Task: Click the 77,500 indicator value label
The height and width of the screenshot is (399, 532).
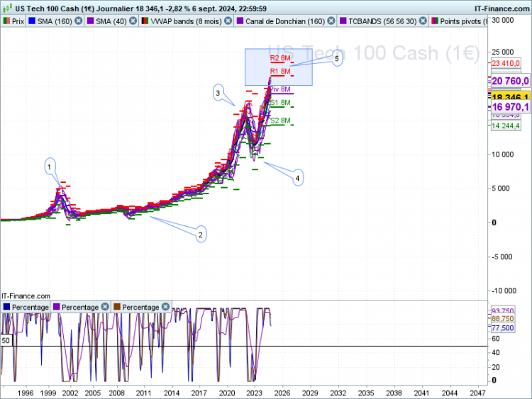Action: [503, 328]
